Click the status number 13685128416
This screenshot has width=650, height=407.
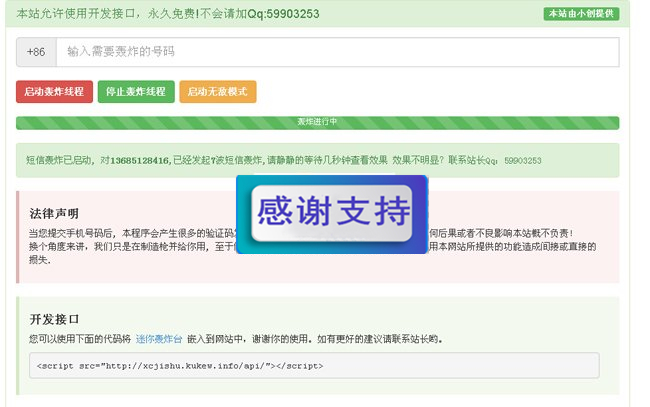(x=140, y=160)
